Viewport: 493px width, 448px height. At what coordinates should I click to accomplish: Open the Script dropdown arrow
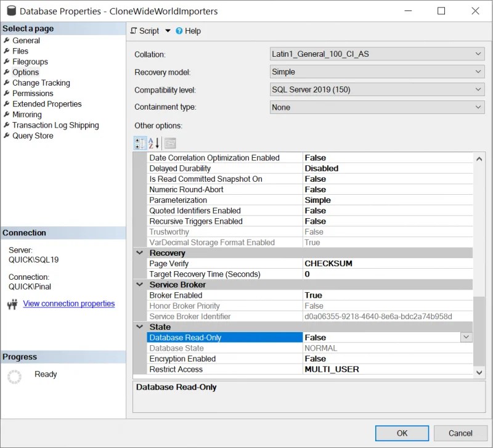tap(168, 31)
